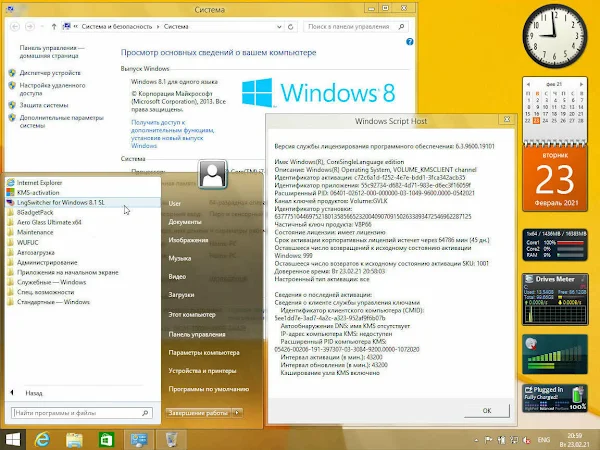The height and width of the screenshot is (450, 600).
Task: Click the magnifier icon in Start search
Action: pos(145,413)
